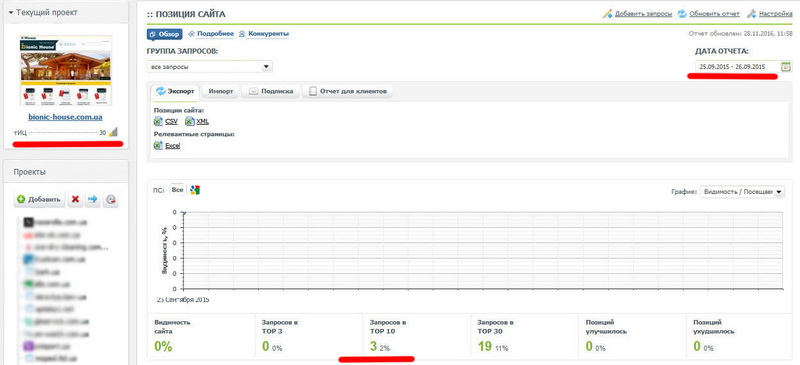The width and height of the screenshot is (800, 365).
Task: Click the Запросов в TOP 30 value 19
Action: point(484,347)
